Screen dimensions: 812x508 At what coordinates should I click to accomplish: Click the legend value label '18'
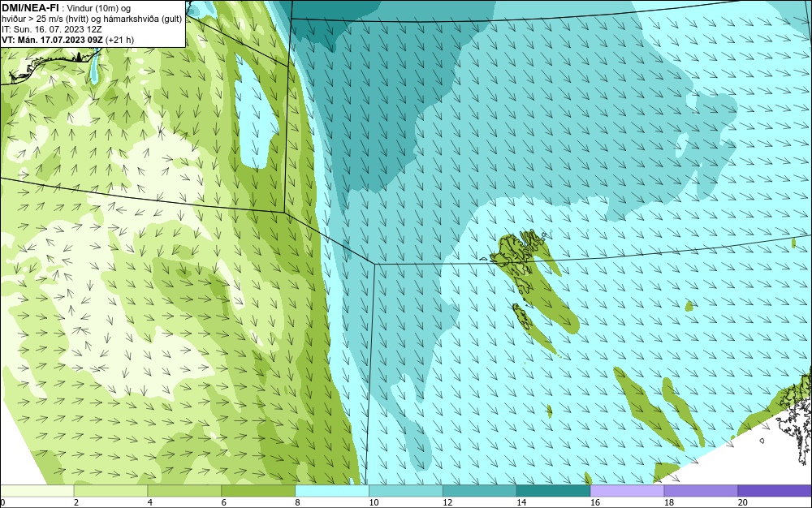click(x=668, y=502)
